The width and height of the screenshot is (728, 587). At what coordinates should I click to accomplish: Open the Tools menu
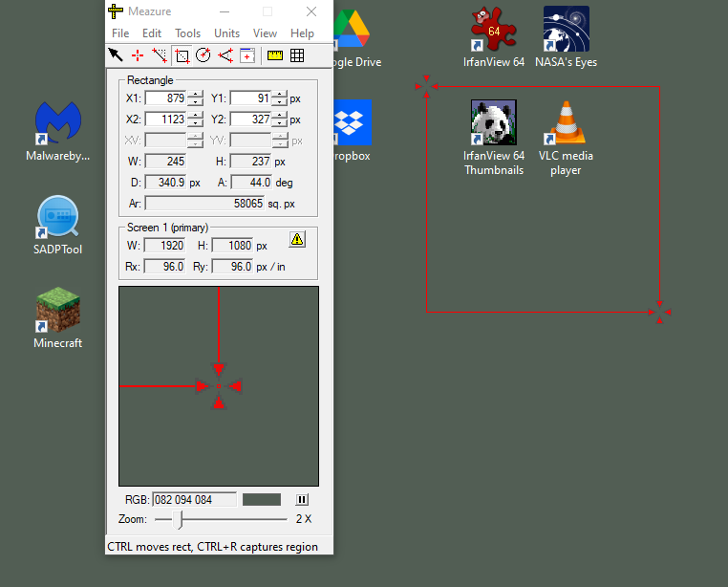(187, 33)
